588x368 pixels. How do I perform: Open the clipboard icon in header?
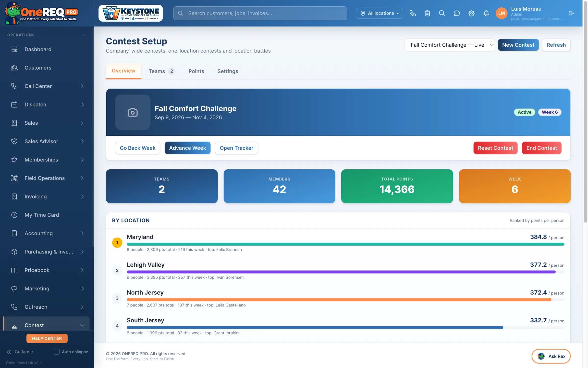point(427,13)
